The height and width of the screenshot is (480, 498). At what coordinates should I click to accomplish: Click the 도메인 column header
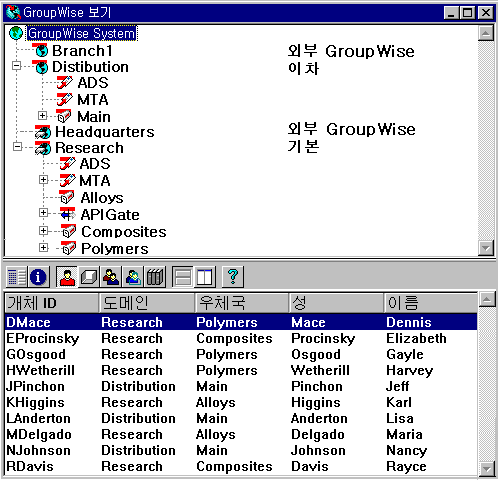pyautogui.click(x=147, y=303)
